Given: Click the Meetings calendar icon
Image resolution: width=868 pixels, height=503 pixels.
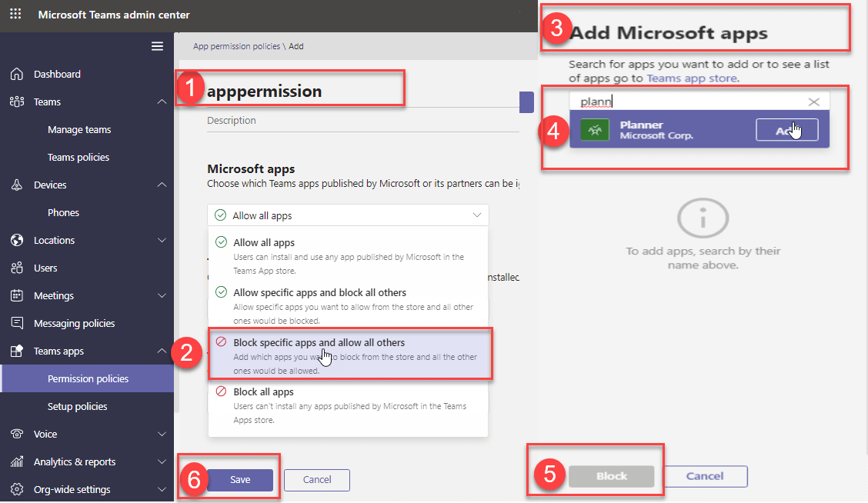Looking at the screenshot, I should point(17,296).
